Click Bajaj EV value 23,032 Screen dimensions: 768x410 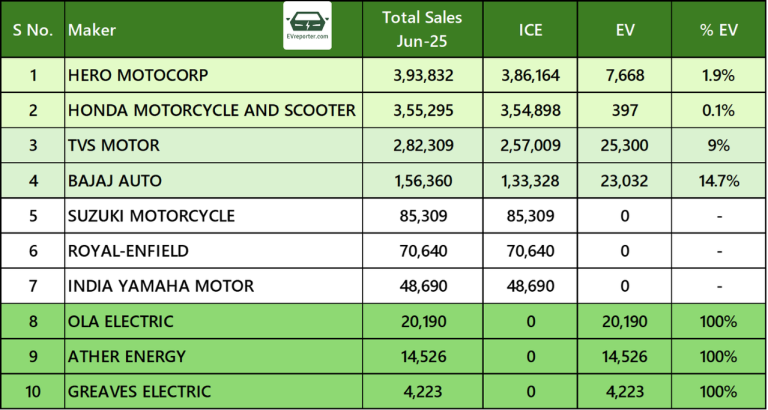pyautogui.click(x=624, y=181)
